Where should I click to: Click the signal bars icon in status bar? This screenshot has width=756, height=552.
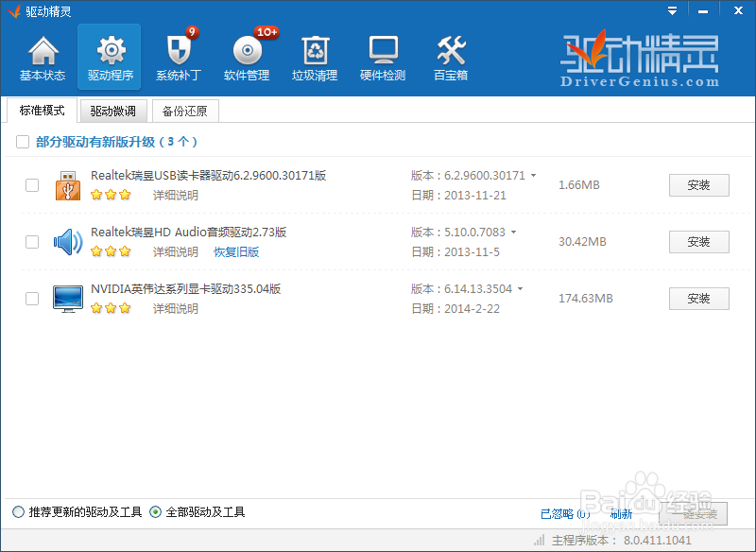point(540,540)
